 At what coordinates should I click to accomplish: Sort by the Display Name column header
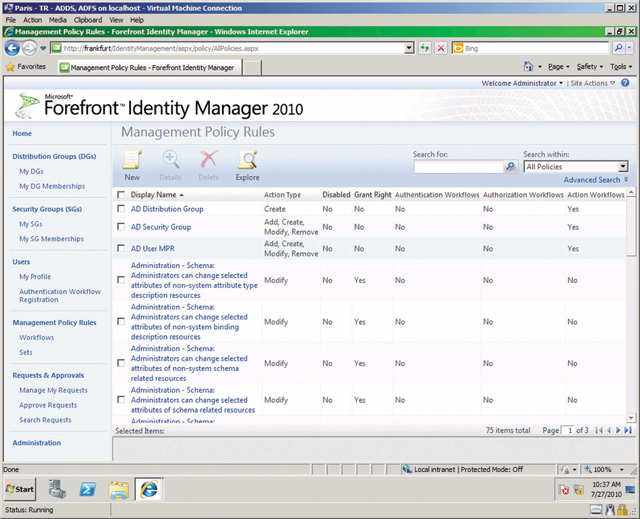tap(157, 195)
